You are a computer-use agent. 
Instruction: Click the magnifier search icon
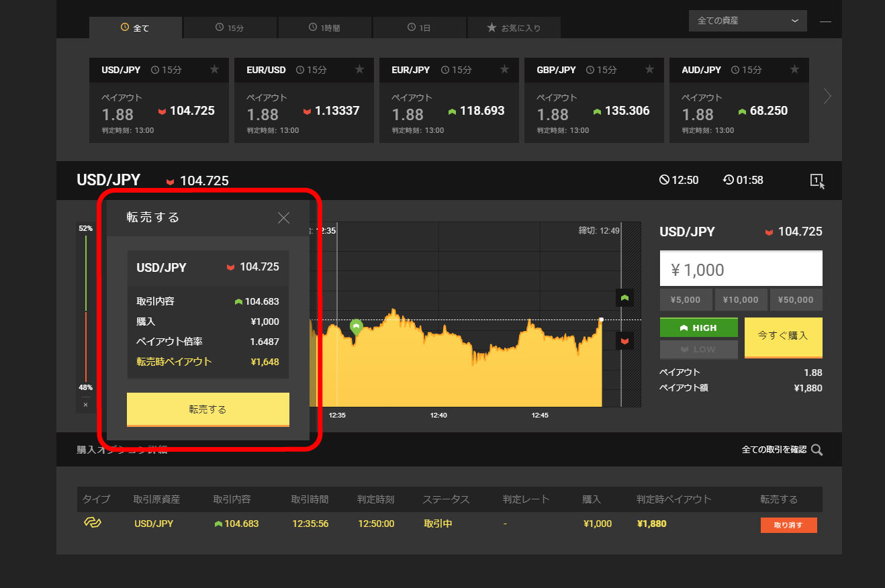(817, 450)
